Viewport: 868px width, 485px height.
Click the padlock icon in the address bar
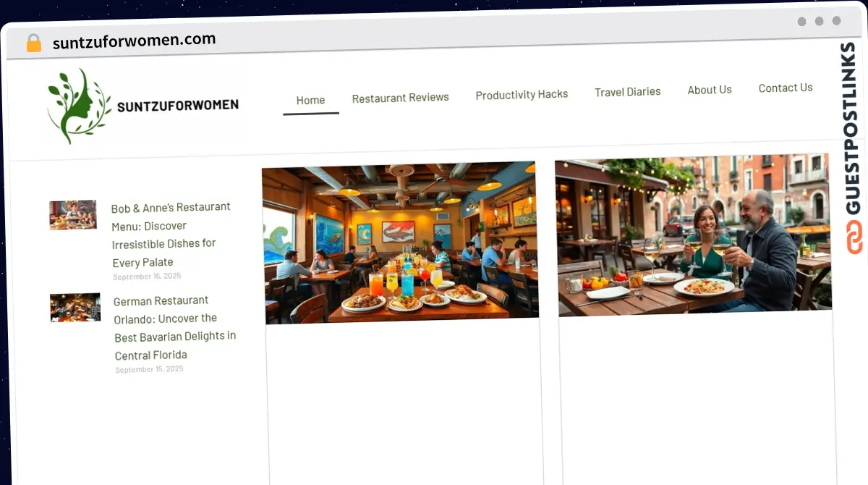[x=33, y=43]
